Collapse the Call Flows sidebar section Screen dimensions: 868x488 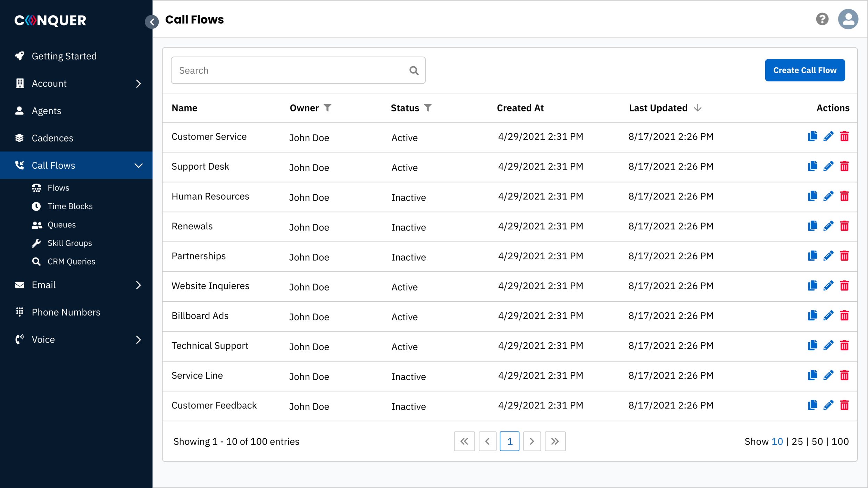(138, 166)
